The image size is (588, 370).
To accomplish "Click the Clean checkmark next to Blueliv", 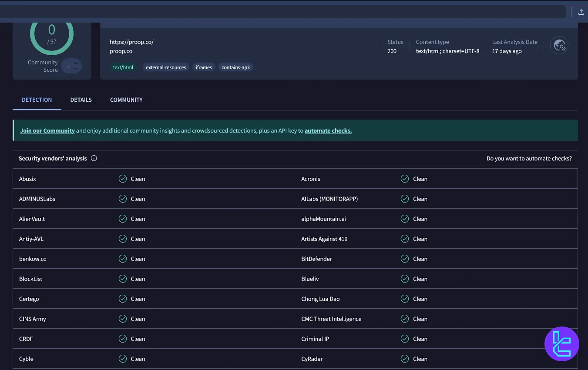I will [x=405, y=279].
